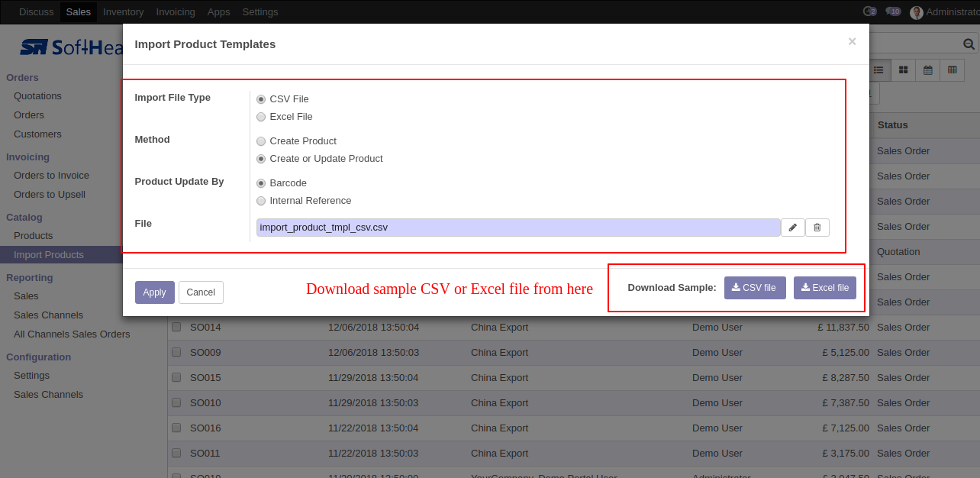Open Sales report in sidebar
This screenshot has height=478, width=980.
26,296
